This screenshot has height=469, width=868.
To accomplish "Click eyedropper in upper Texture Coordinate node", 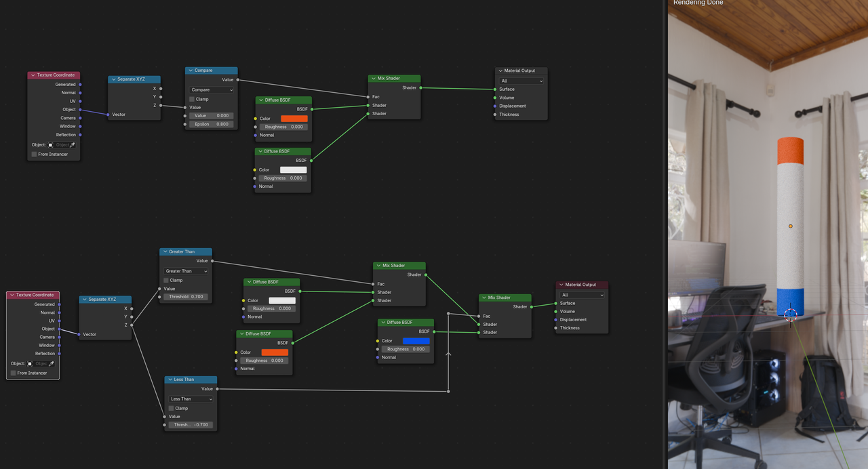I will coord(73,145).
